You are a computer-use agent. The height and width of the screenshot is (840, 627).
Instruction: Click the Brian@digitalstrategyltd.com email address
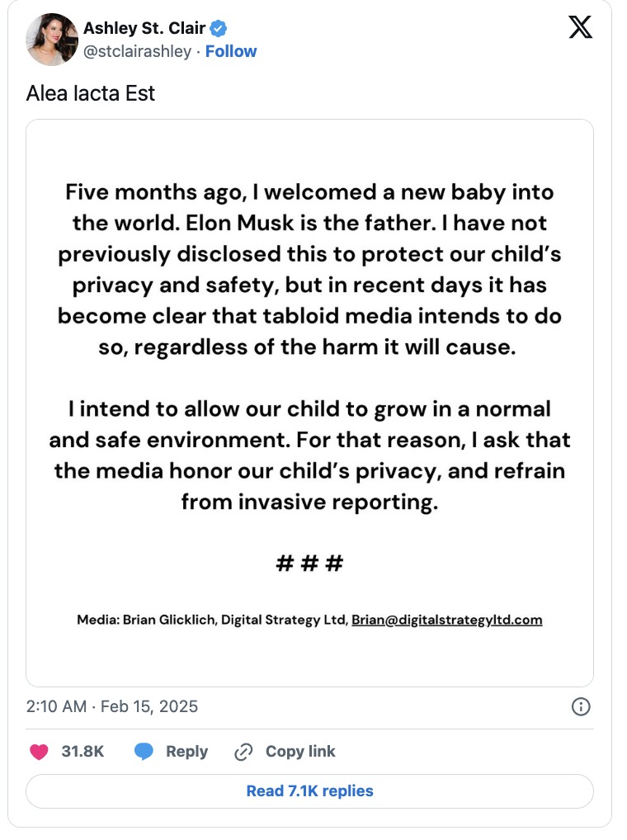(446, 620)
